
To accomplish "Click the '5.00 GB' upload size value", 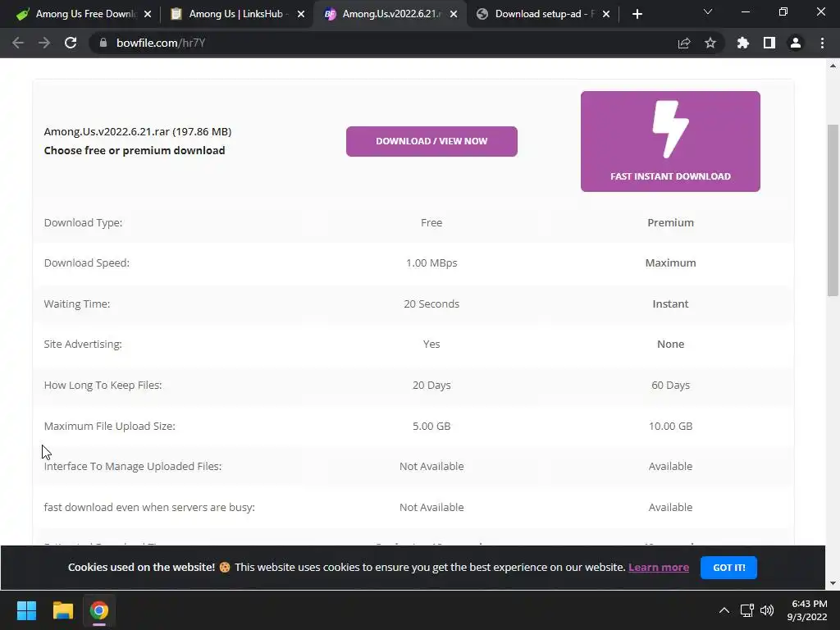I will [x=431, y=426].
